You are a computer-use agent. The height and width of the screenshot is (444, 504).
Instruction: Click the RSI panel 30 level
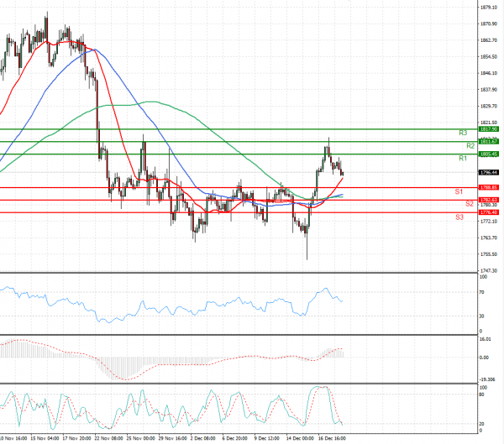tap(481, 316)
